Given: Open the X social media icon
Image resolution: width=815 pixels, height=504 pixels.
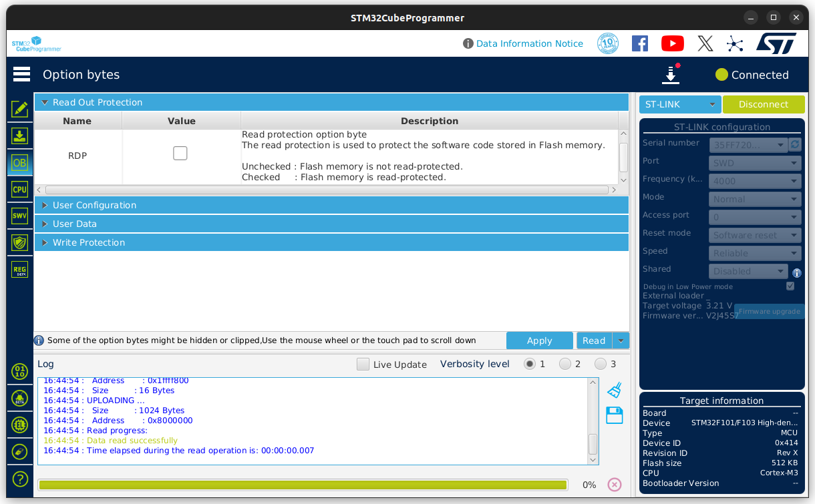Looking at the screenshot, I should pos(705,43).
